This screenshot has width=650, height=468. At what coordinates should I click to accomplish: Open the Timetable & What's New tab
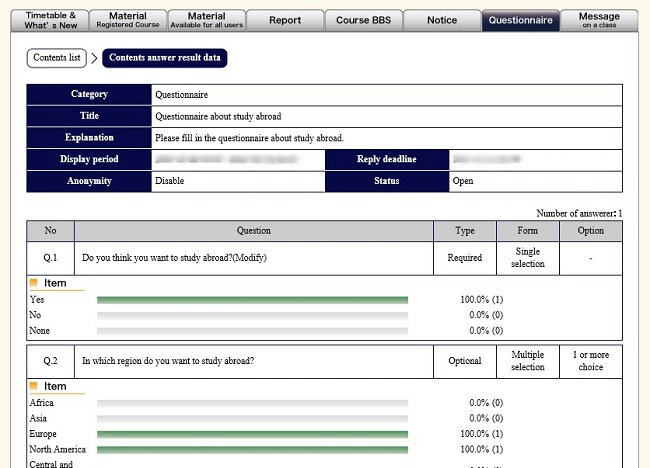[49, 20]
